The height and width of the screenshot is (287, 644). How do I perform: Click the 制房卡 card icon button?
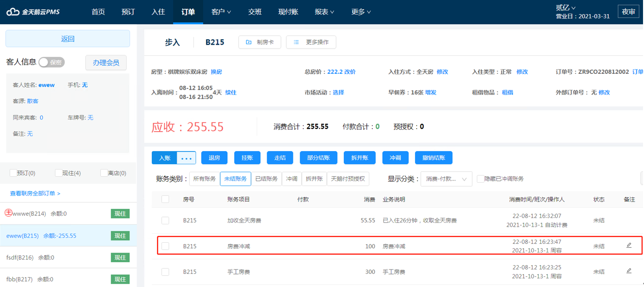tap(260, 42)
